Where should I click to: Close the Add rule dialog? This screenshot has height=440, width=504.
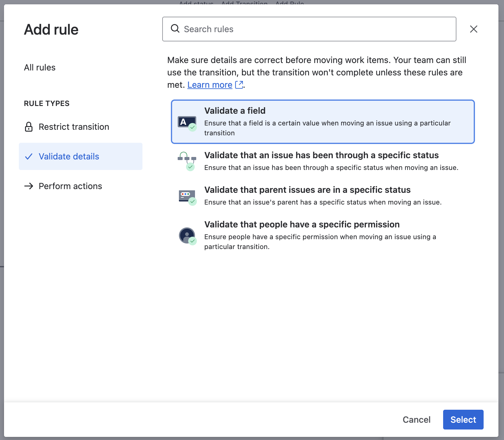click(x=473, y=29)
